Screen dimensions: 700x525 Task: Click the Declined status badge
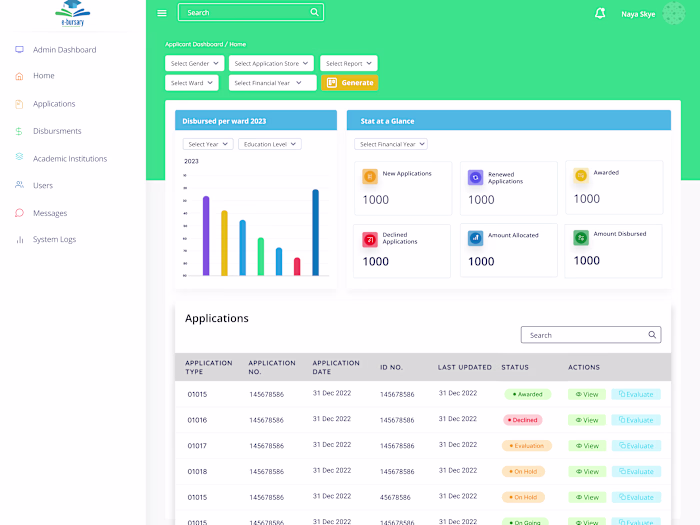click(x=522, y=420)
